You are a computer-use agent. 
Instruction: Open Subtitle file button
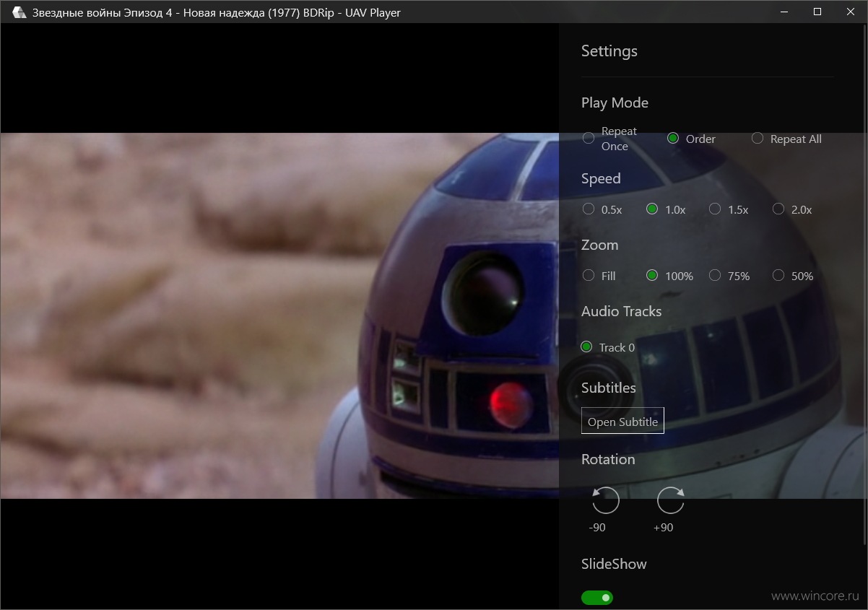[x=622, y=421]
